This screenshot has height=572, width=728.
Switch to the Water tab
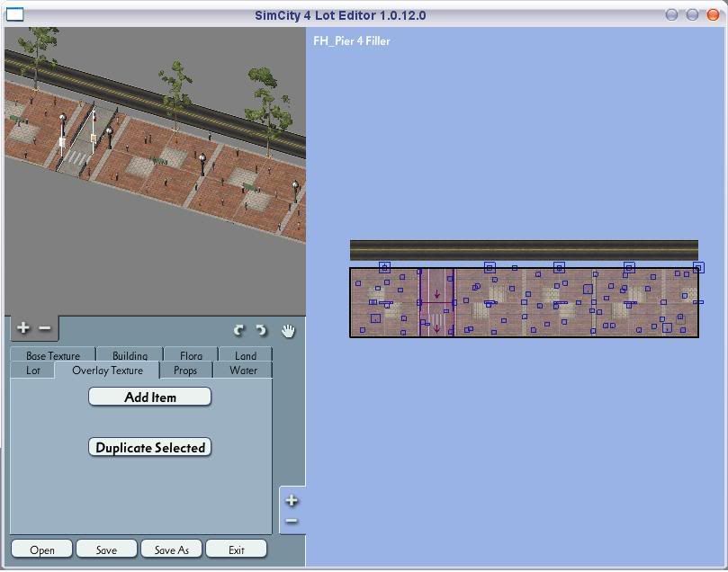(243, 371)
